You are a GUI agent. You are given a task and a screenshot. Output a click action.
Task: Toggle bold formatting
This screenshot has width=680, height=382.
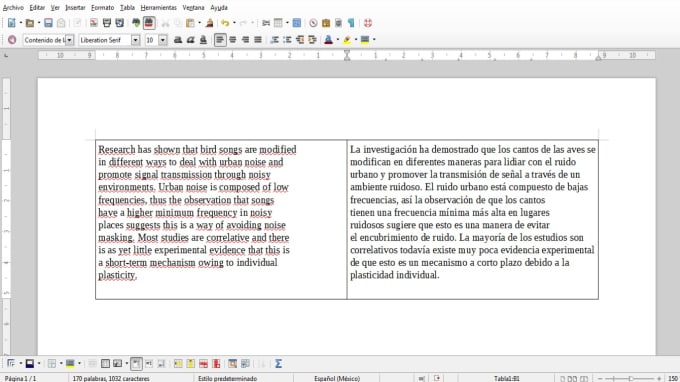click(178, 40)
